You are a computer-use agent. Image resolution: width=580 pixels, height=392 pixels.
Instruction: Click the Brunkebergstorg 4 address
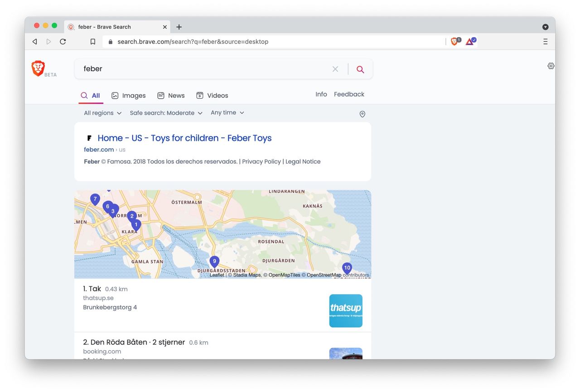tap(110, 307)
